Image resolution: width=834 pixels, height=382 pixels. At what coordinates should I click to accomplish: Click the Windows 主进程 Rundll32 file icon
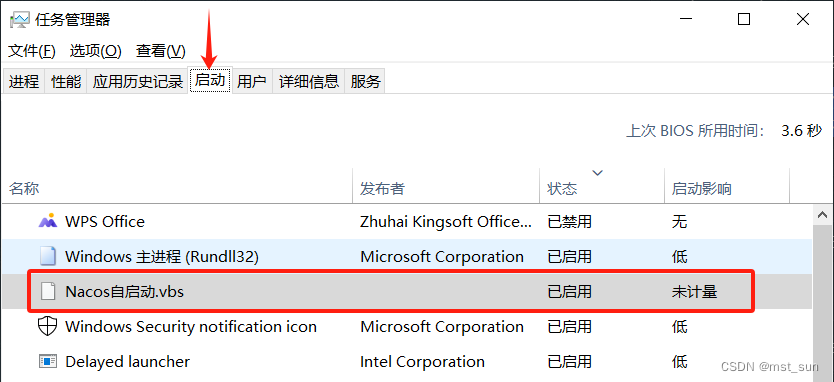48,256
